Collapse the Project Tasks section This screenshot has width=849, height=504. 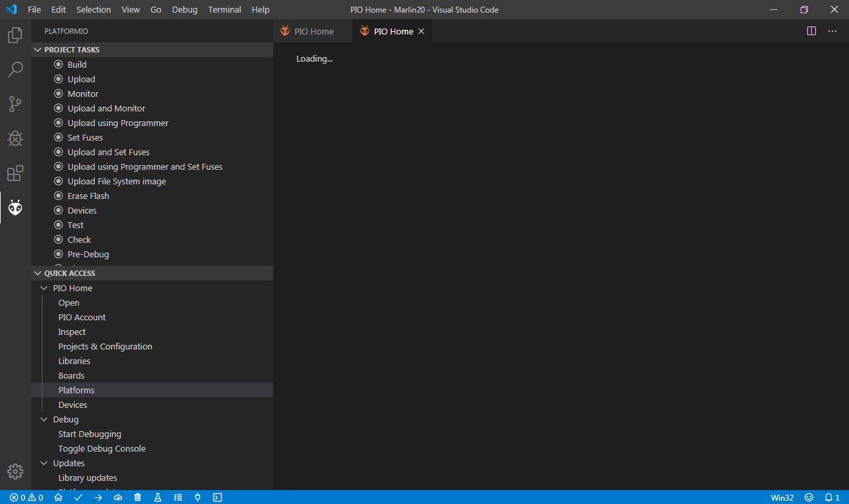tap(152, 50)
